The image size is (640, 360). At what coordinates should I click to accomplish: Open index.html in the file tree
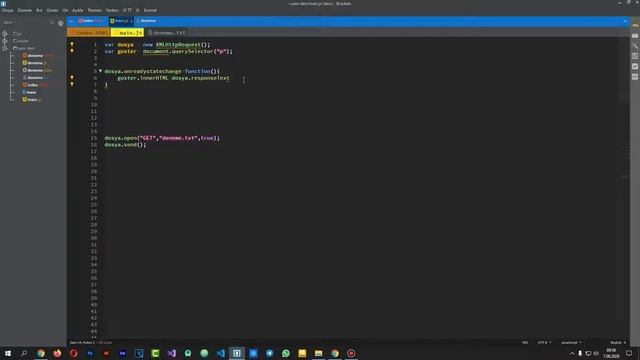[x=35, y=85]
